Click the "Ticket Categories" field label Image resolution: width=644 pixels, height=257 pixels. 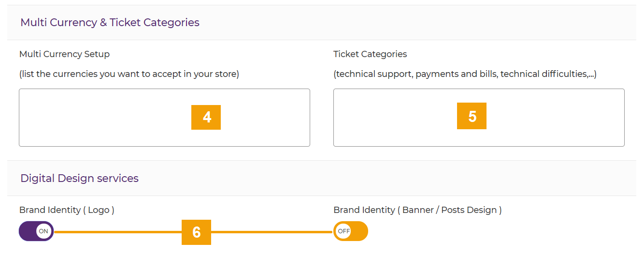pyautogui.click(x=370, y=54)
